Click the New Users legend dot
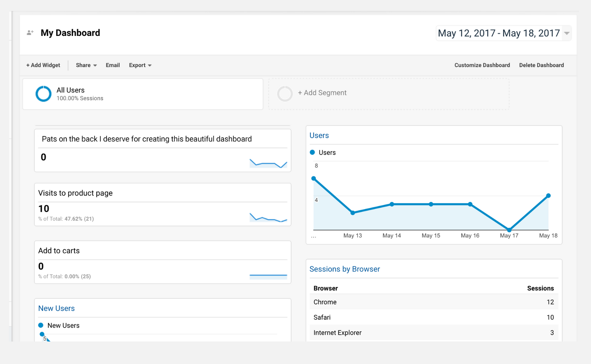The width and height of the screenshot is (591, 364). click(41, 325)
